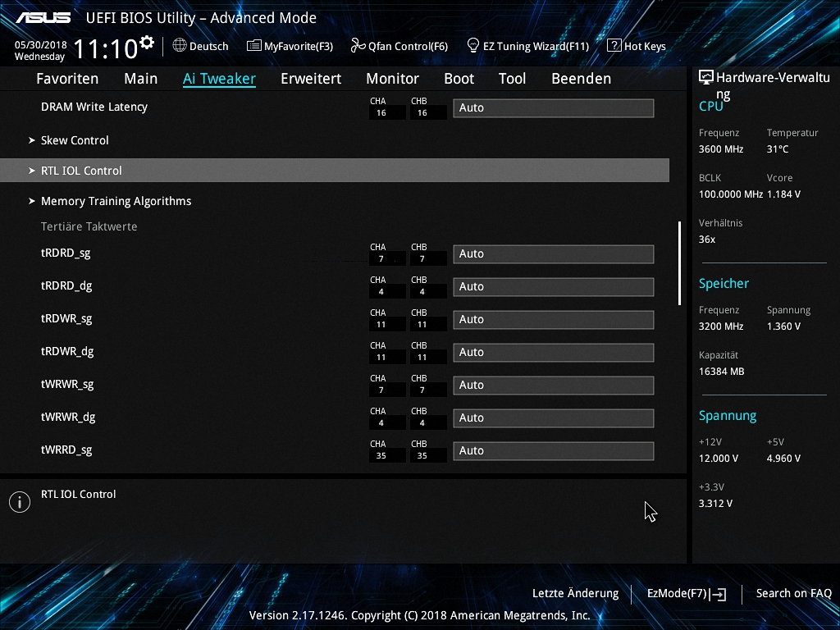The width and height of the screenshot is (840, 630).
Task: Click the +3.3V 3.312 V reading
Action: pyautogui.click(x=715, y=504)
